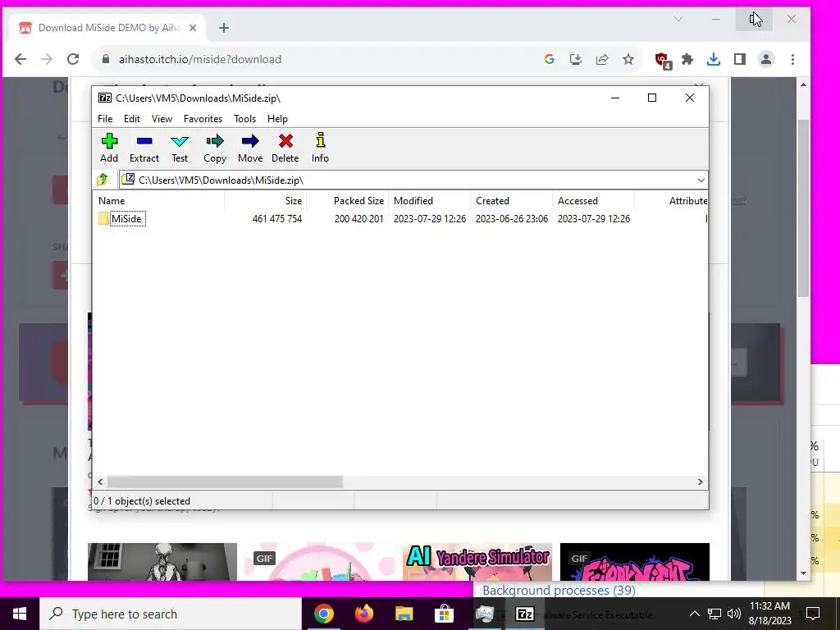This screenshot has width=840, height=630.
Task: Click the packed size 200 420 201
Action: [359, 218]
